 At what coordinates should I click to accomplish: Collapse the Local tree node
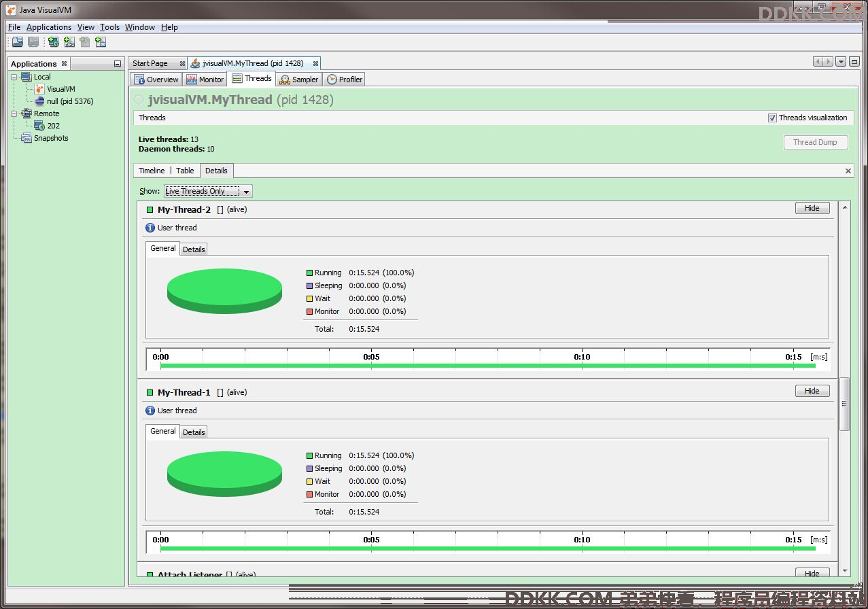(14, 77)
